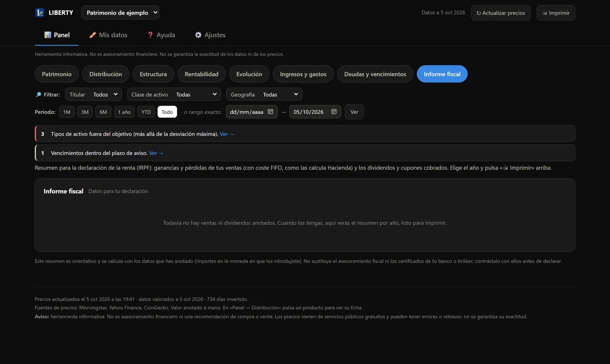Open calendar picker on 05/10/2026 date field
Image resolution: width=610 pixels, height=364 pixels.
pyautogui.click(x=334, y=112)
